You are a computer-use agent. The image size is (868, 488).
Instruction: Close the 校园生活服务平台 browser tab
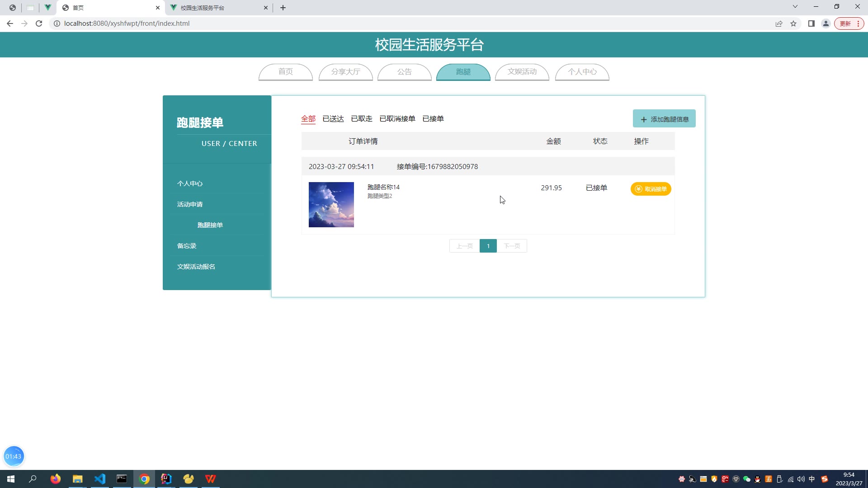266,8
